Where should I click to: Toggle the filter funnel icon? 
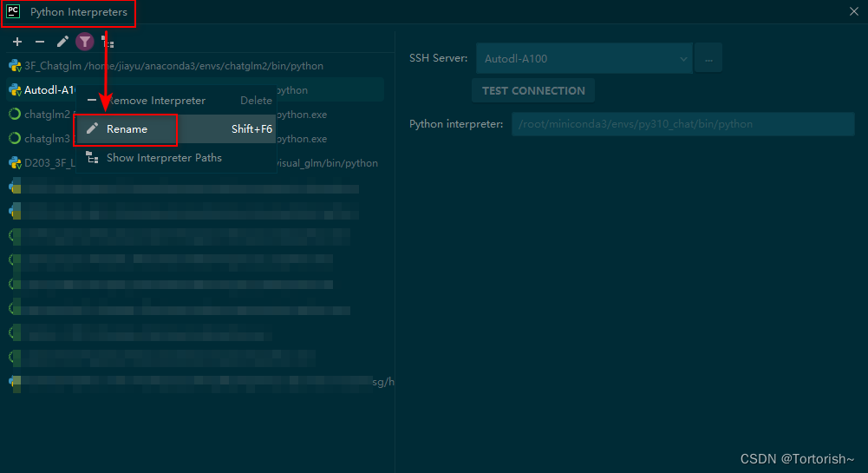point(85,42)
